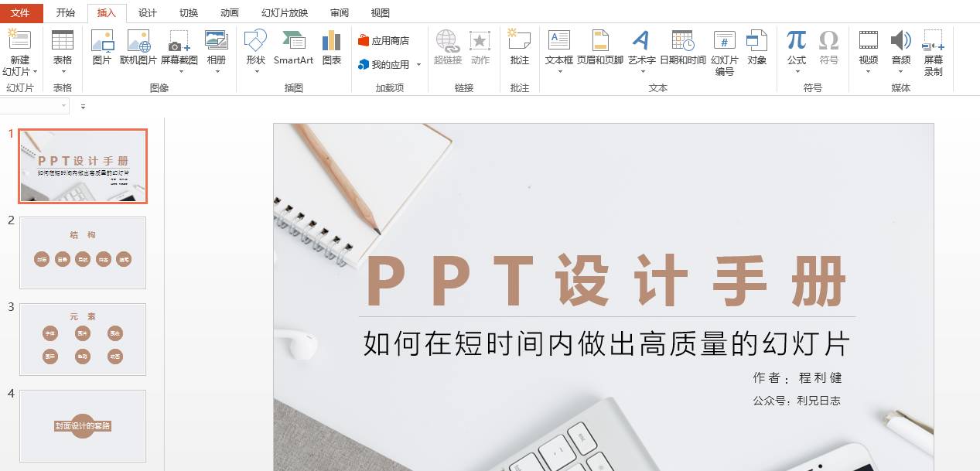The width and height of the screenshot is (980, 471).
Task: Insert an 对象 object
Action: [756, 40]
